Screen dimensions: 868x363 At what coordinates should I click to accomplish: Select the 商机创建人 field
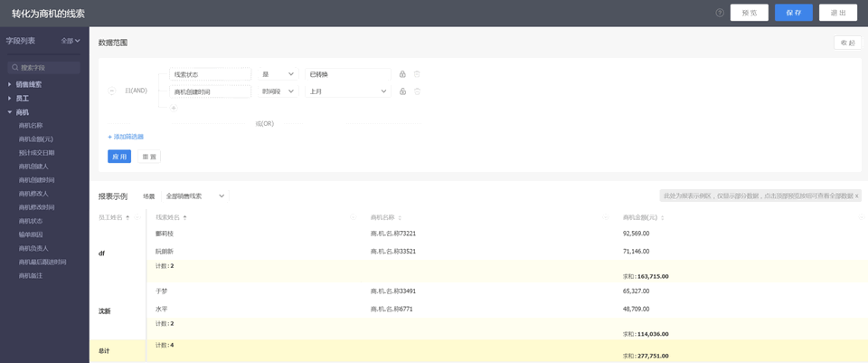pos(33,167)
